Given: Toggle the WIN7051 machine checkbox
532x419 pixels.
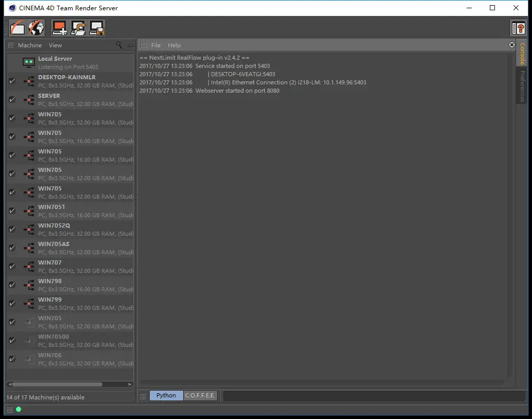Looking at the screenshot, I should (x=12, y=211).
